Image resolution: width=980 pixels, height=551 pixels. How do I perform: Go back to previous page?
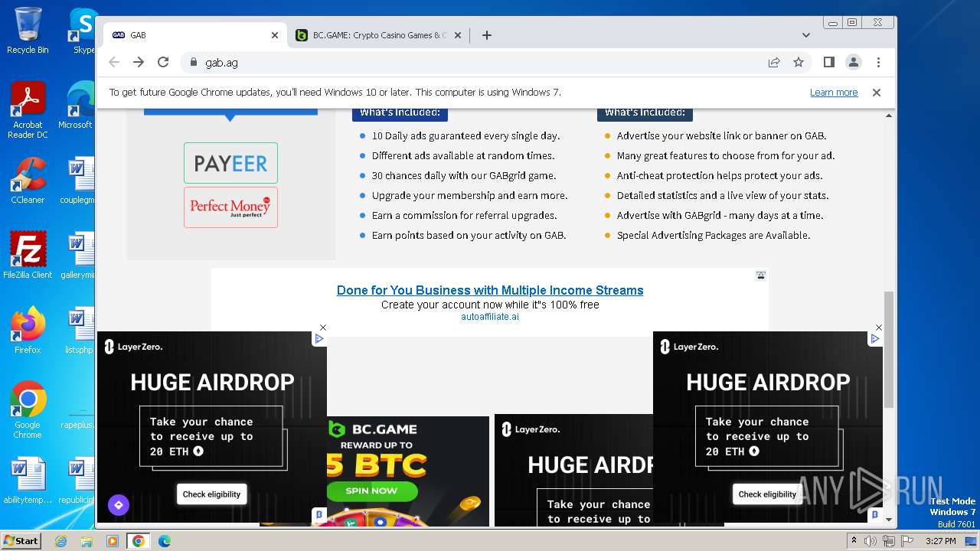click(x=114, y=62)
